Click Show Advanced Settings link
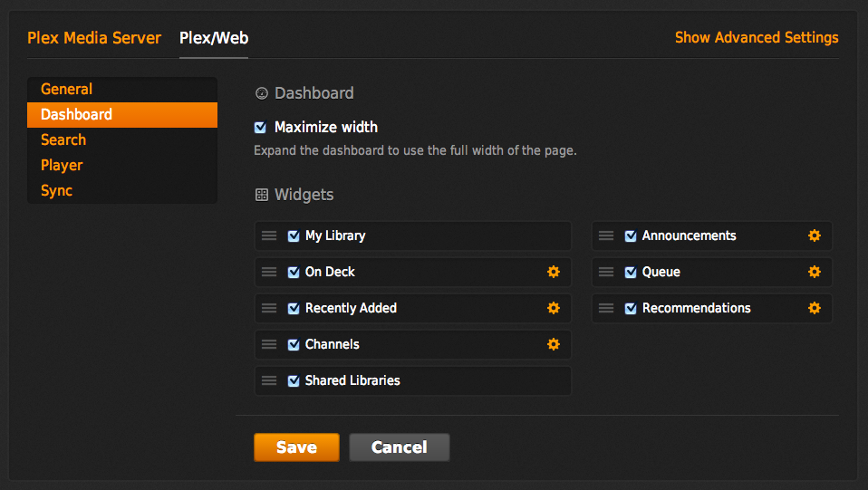 pos(757,38)
